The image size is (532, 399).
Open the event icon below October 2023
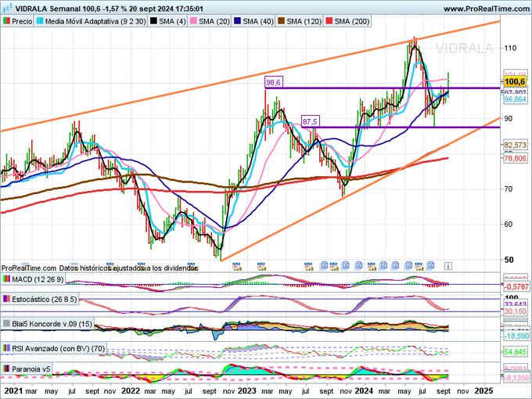tap(334, 266)
